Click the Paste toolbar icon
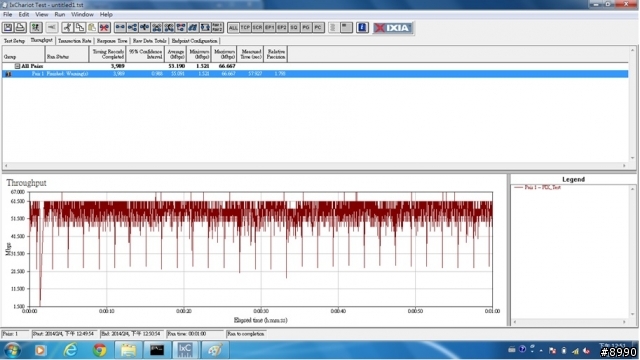 (x=92, y=27)
